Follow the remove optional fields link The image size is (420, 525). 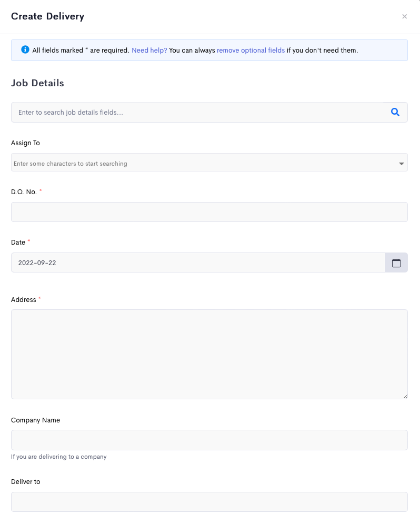coord(251,50)
